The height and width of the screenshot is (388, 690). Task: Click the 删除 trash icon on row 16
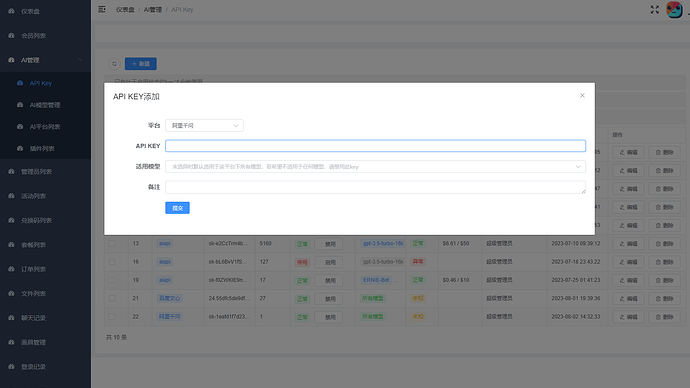658,262
